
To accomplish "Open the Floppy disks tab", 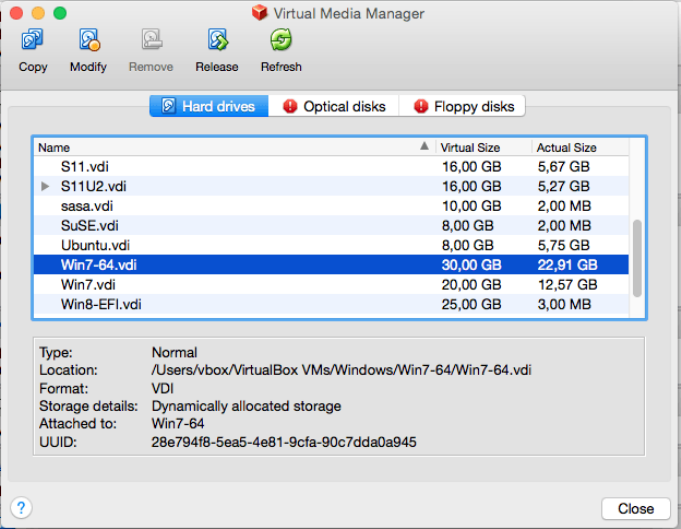I will point(462,106).
